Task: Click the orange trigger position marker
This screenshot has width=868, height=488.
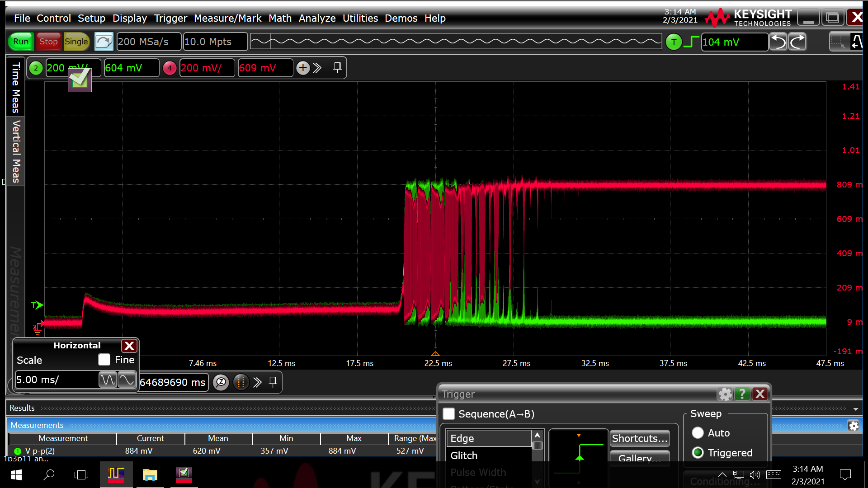Action: tap(435, 353)
